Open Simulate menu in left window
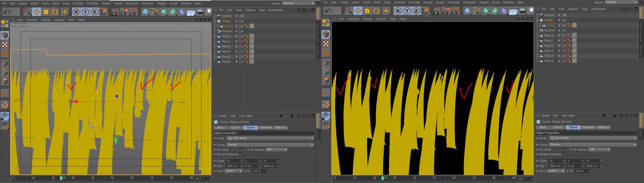 92,3
